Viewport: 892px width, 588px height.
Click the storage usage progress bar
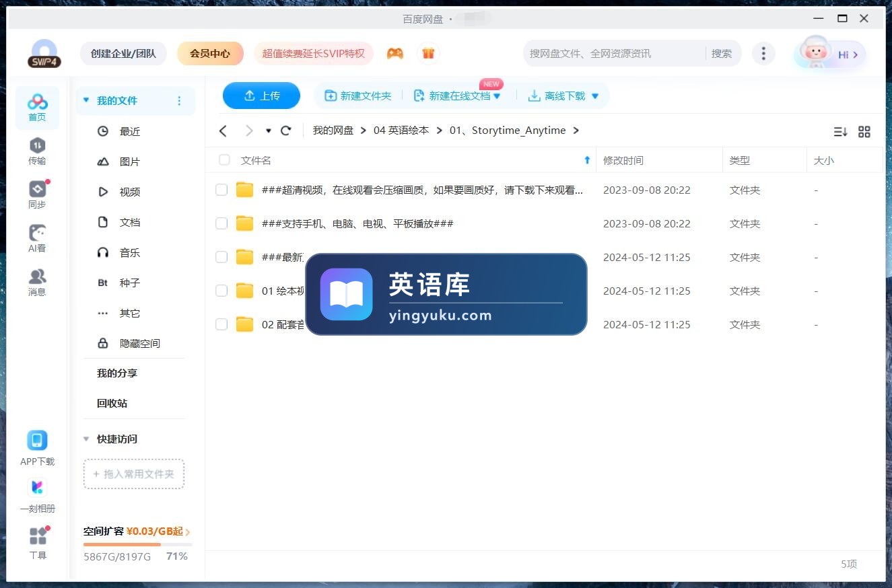(x=138, y=544)
